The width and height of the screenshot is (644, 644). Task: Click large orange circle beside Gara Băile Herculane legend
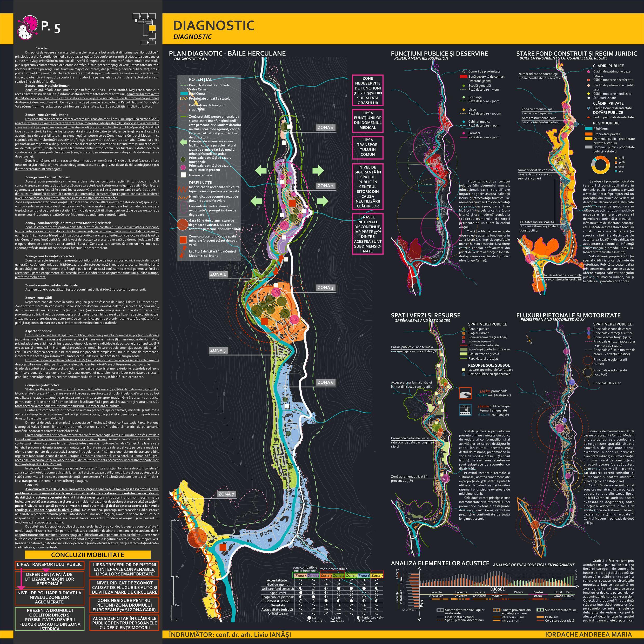click(183, 225)
